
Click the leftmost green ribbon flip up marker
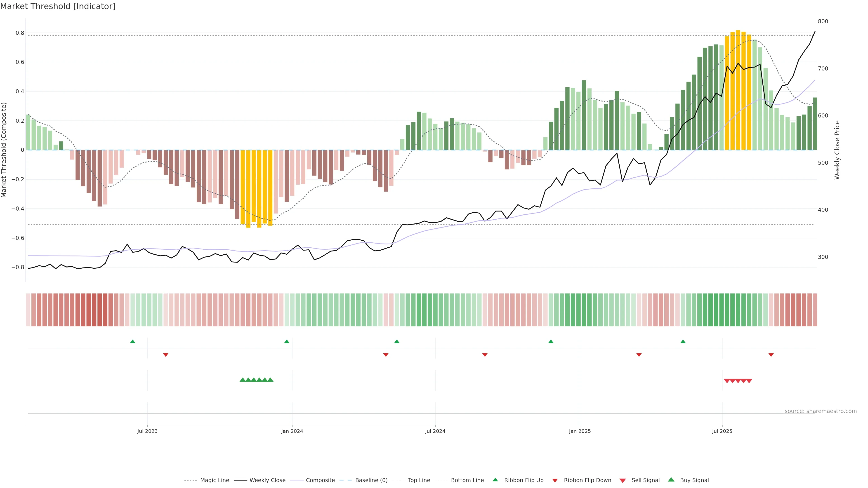pos(133,342)
